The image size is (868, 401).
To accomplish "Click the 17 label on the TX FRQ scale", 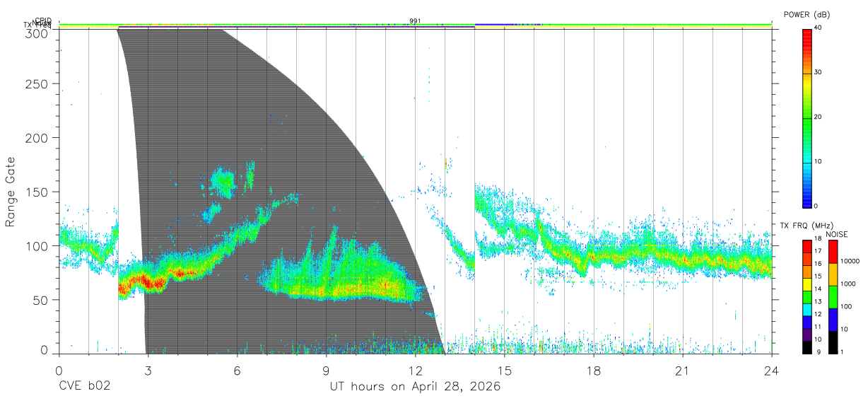I will coord(818,252).
